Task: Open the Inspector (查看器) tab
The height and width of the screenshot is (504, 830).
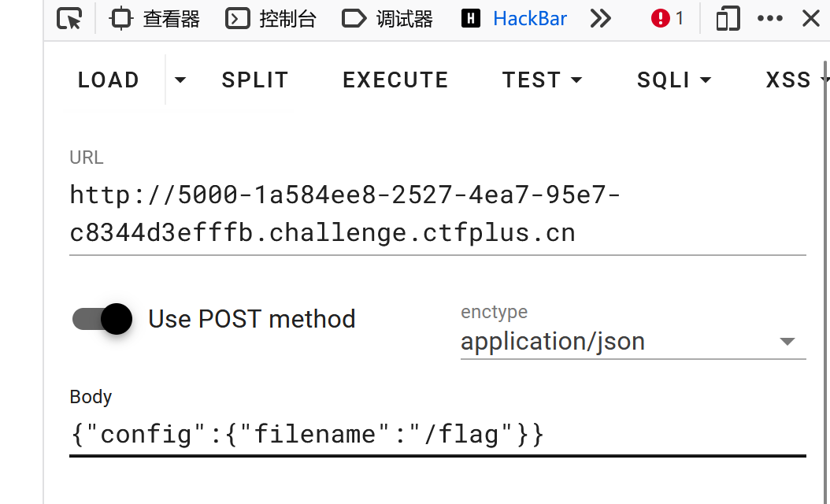Action: click(154, 19)
